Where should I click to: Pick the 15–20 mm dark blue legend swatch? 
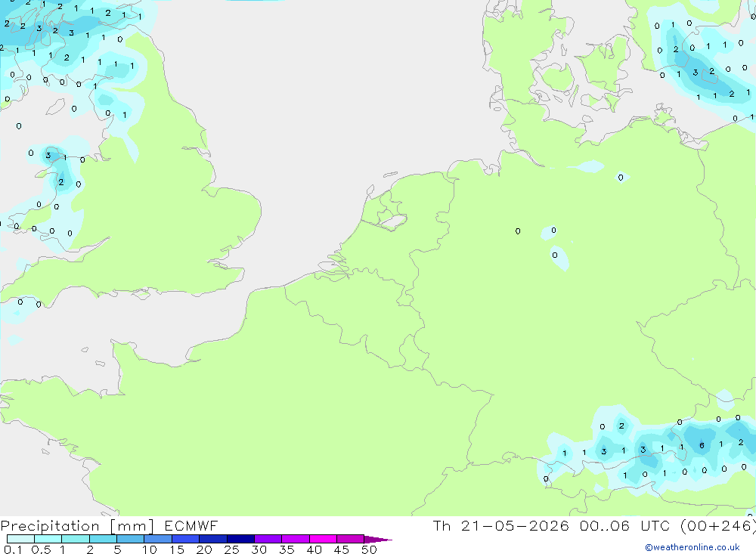[186, 539]
